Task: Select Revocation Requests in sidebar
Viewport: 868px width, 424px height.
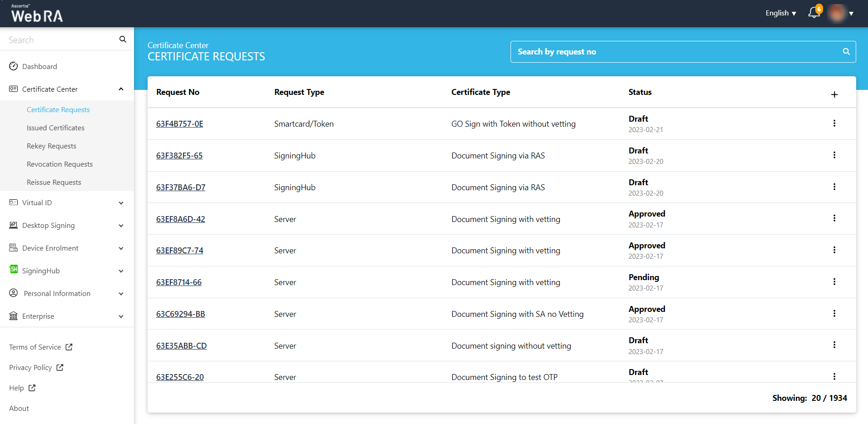Action: pos(60,164)
